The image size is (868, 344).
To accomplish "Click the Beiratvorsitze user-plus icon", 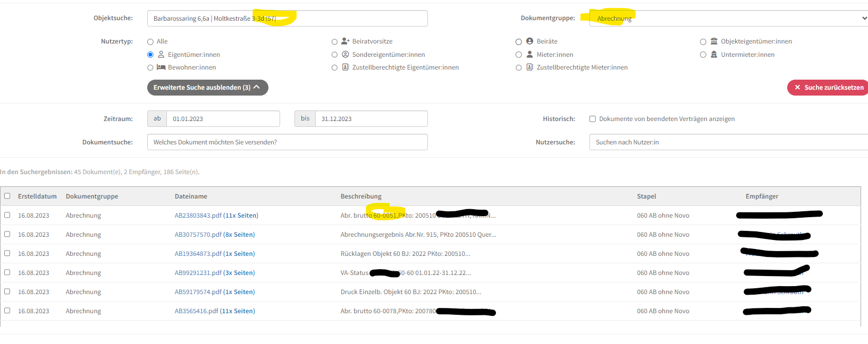I will (x=345, y=41).
